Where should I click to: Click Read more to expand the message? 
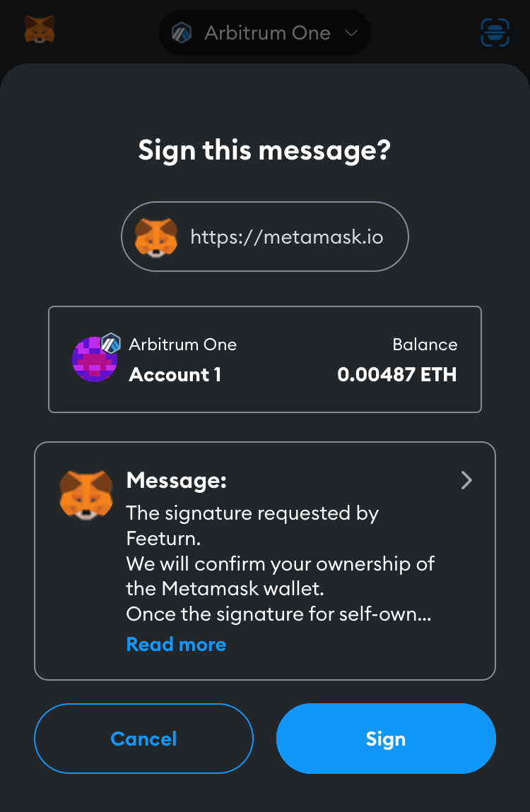coord(176,645)
